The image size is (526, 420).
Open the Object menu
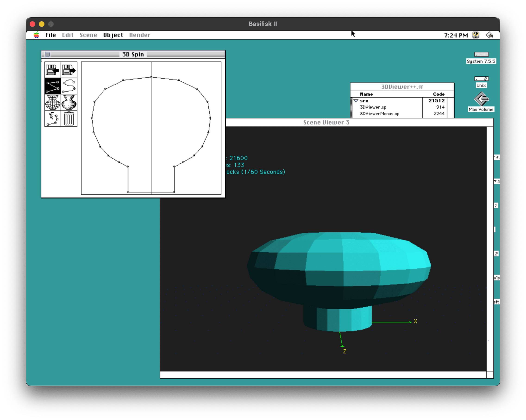pyautogui.click(x=113, y=35)
